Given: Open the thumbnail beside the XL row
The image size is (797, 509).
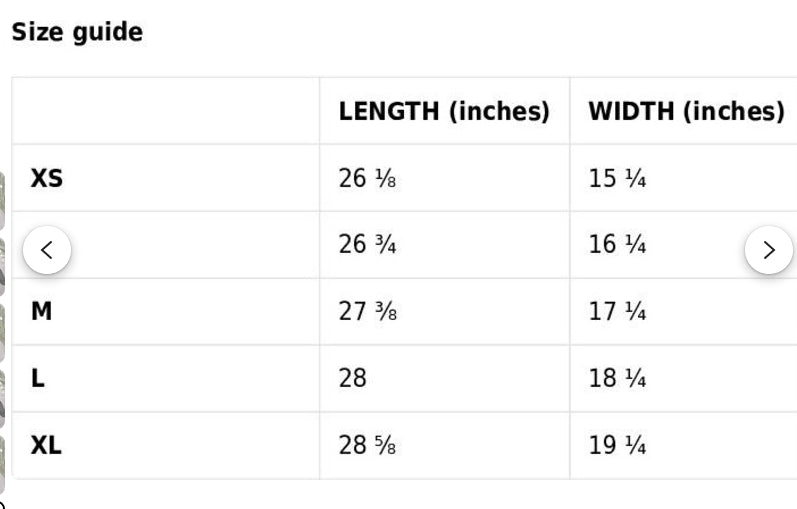Looking at the screenshot, I should click(2, 464).
